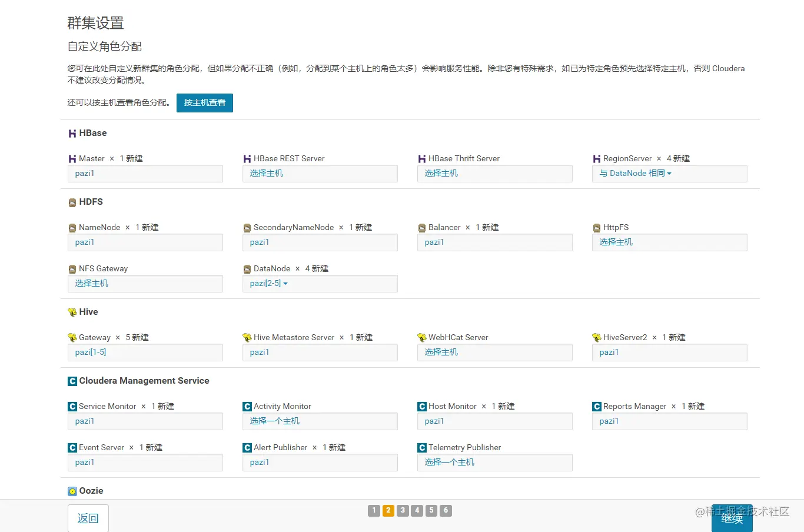Click the icon beside HBase Thrift Server
Screen dimensions: 804x532
coord(422,159)
